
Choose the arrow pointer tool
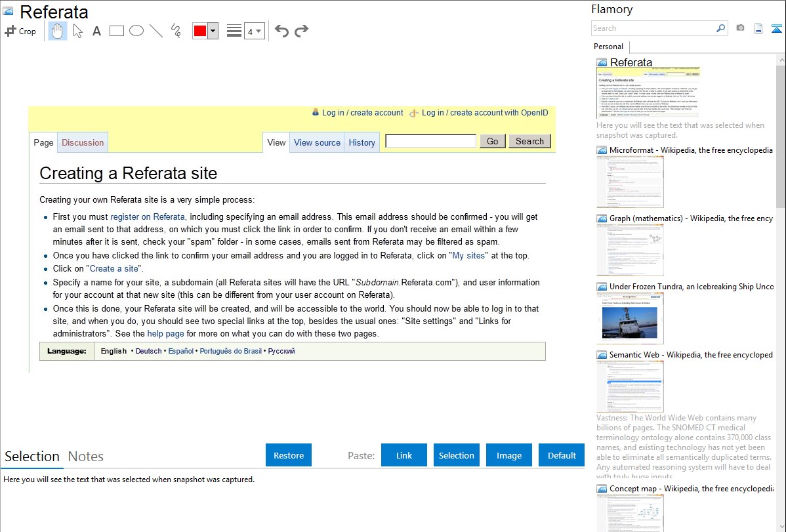77,31
